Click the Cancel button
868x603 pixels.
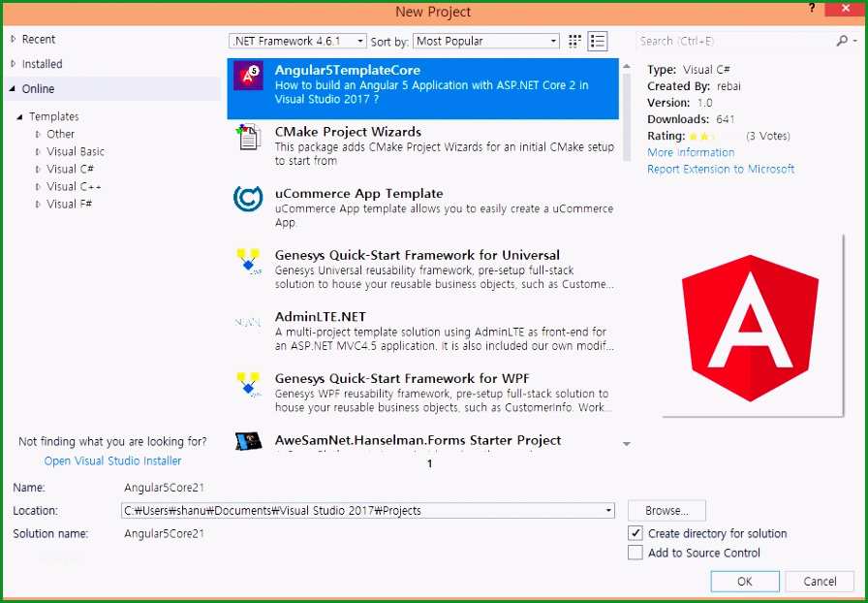coord(820,582)
